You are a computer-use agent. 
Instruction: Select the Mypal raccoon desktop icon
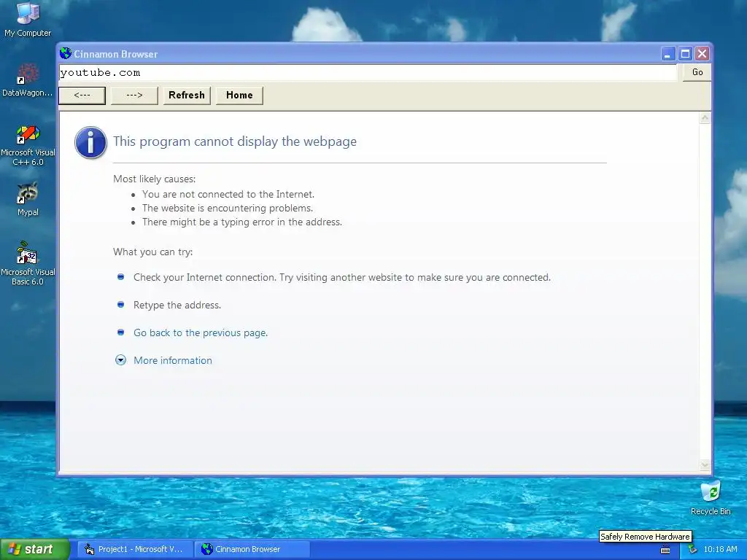coord(28,199)
